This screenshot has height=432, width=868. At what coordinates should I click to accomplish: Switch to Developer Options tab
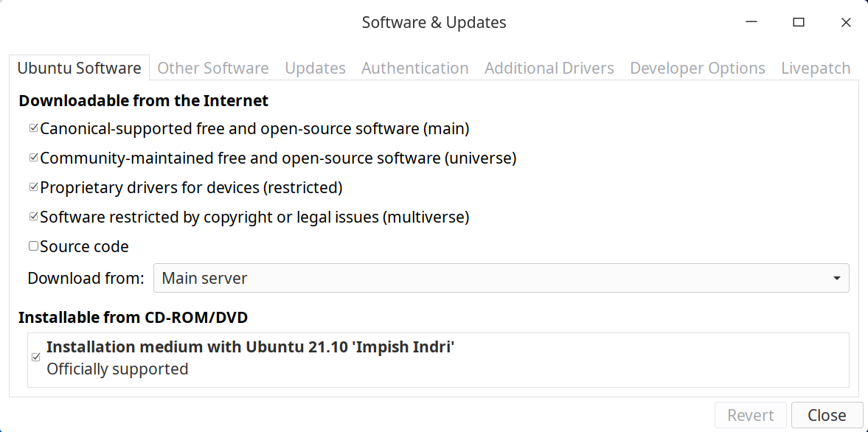(x=698, y=68)
